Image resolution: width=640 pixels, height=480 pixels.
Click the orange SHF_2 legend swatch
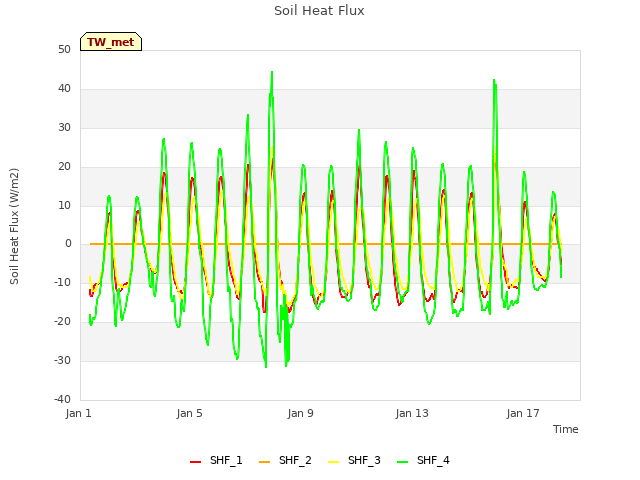[264, 462]
